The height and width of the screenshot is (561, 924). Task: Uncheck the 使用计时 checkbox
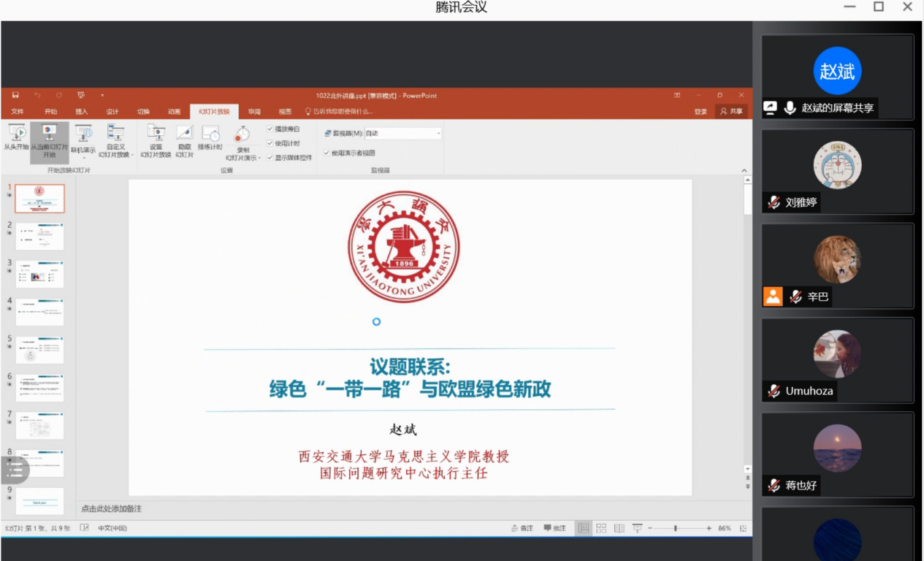270,143
